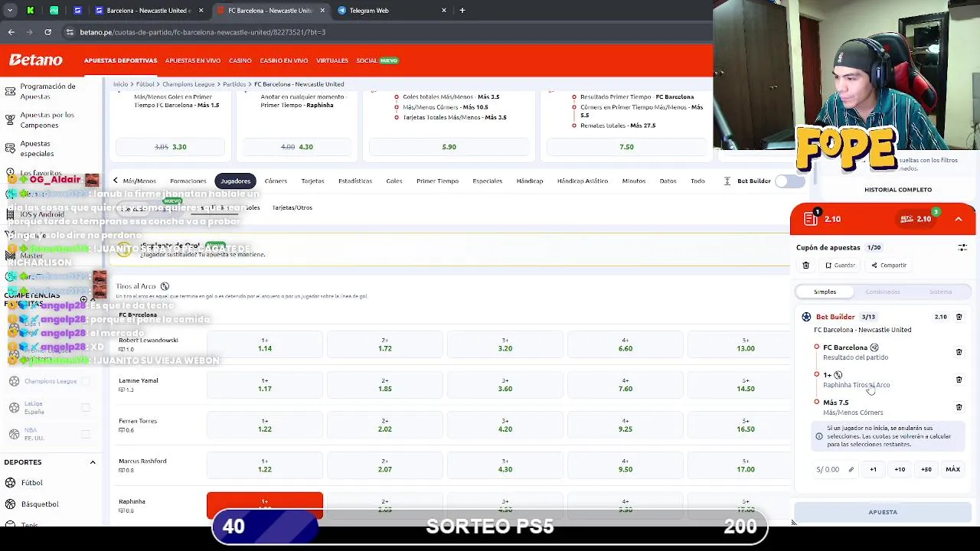This screenshot has height=551, width=980.
Task: Select the Tarjetas/Otros sub-filter
Action: tap(292, 207)
